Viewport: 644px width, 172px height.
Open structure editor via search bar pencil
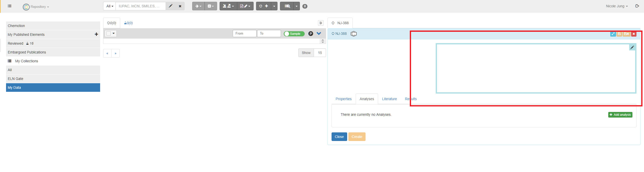[x=171, y=6]
